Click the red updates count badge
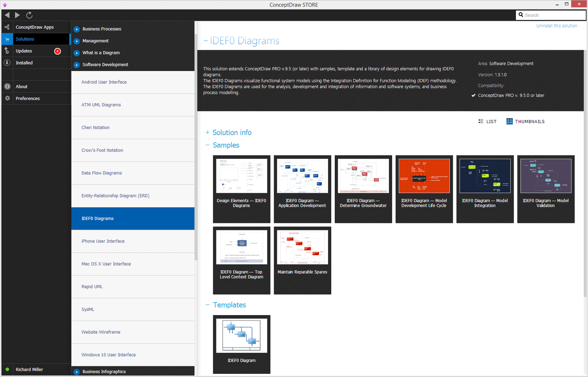This screenshot has height=377, width=588. [58, 51]
